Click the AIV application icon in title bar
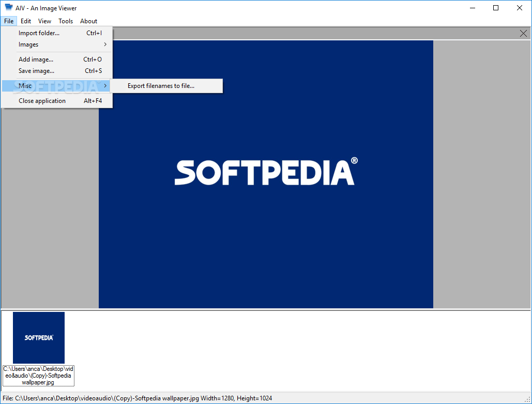532x404 pixels. tap(8, 7)
